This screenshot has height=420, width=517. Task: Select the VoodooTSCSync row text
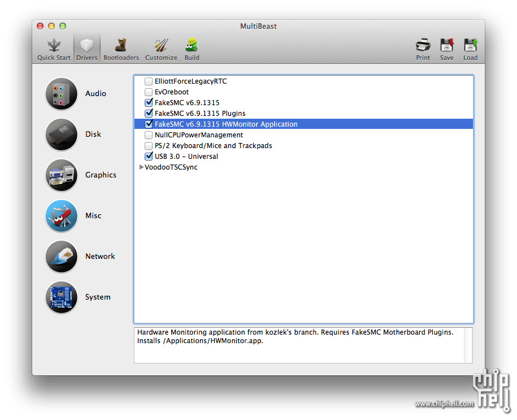pyautogui.click(x=171, y=167)
